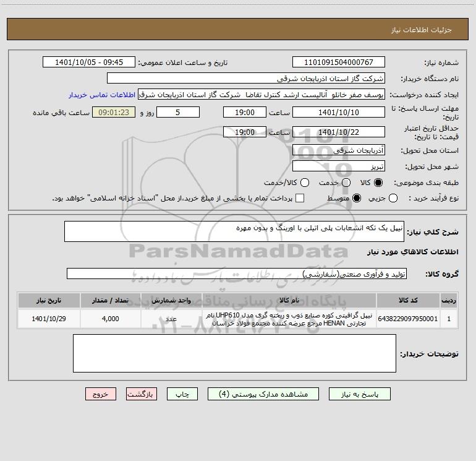Click the item code cell 643822909795000​1
Screen dimensions: 476x461
tap(408, 319)
